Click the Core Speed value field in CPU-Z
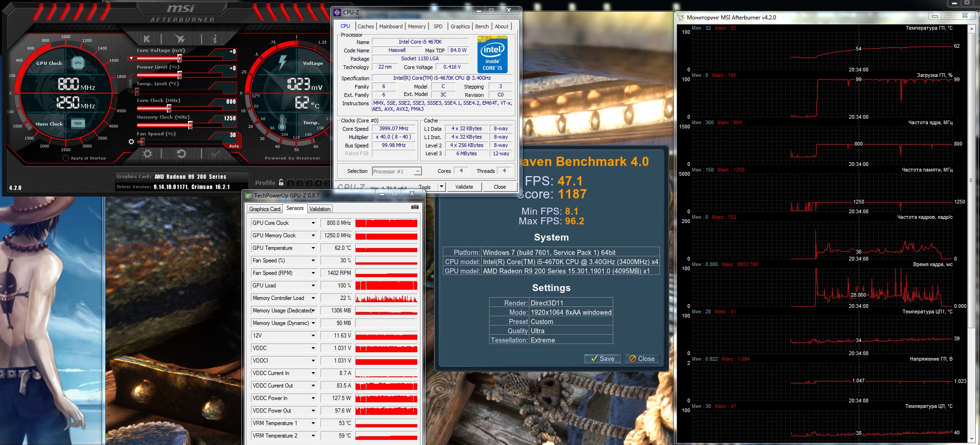Screen dimensions: 980x445 pos(394,129)
